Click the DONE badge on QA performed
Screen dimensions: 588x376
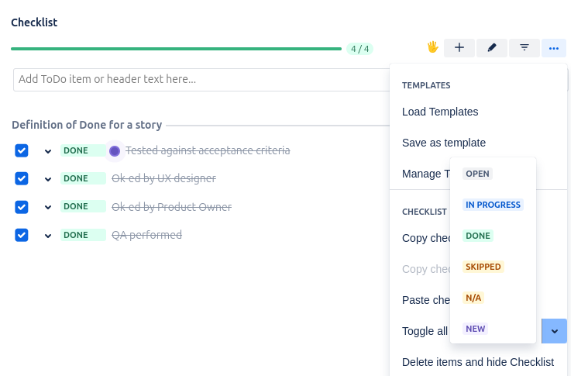tap(76, 235)
